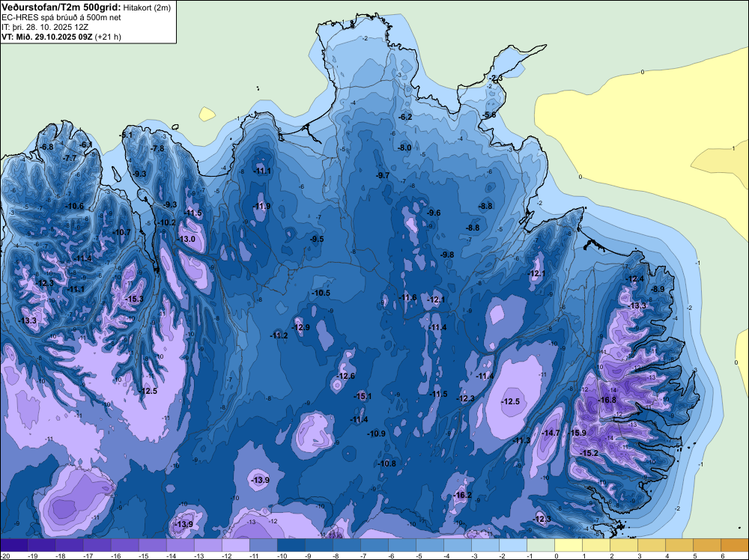Click the -6.2 temperature reading
Screen dimensions: 749x560
405,117
